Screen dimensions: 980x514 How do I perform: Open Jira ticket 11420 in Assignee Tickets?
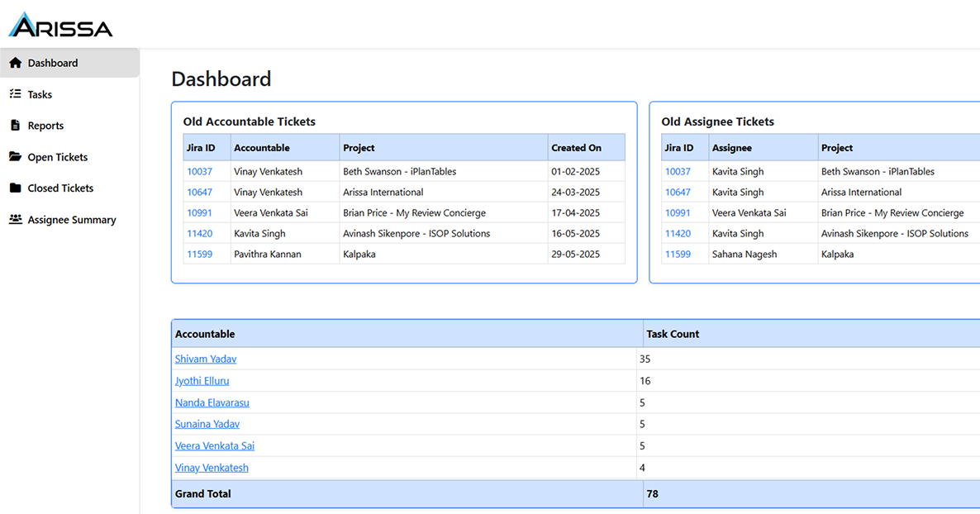point(678,234)
